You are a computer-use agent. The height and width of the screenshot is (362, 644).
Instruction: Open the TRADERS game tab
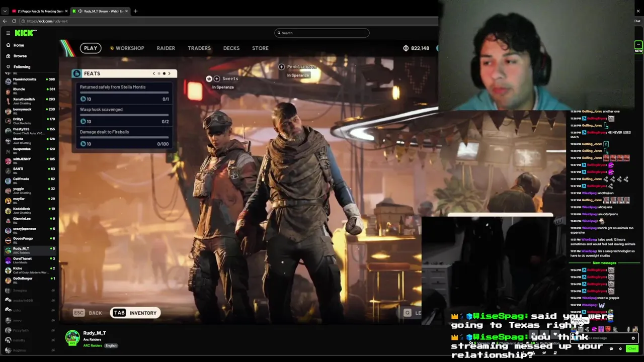point(199,48)
